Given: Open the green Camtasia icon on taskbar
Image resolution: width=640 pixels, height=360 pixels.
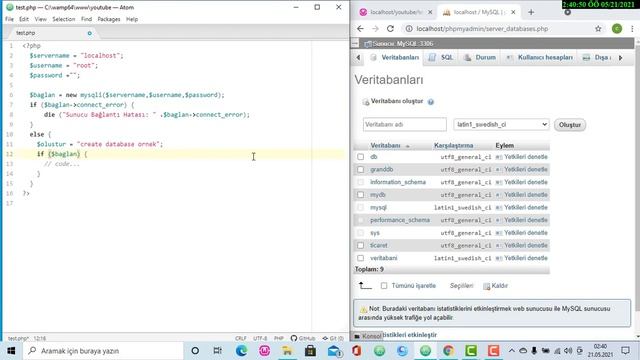Looking at the screenshot, I should click(471, 351).
